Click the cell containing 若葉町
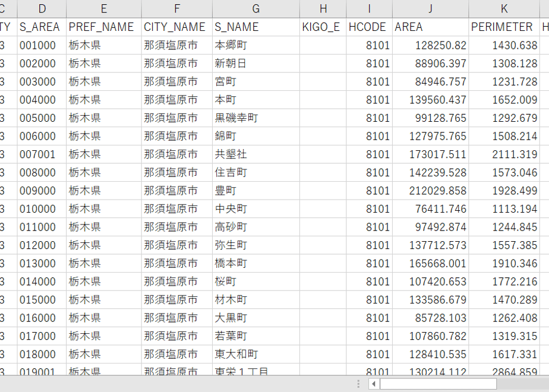This screenshot has height=392, width=549. 256,336
